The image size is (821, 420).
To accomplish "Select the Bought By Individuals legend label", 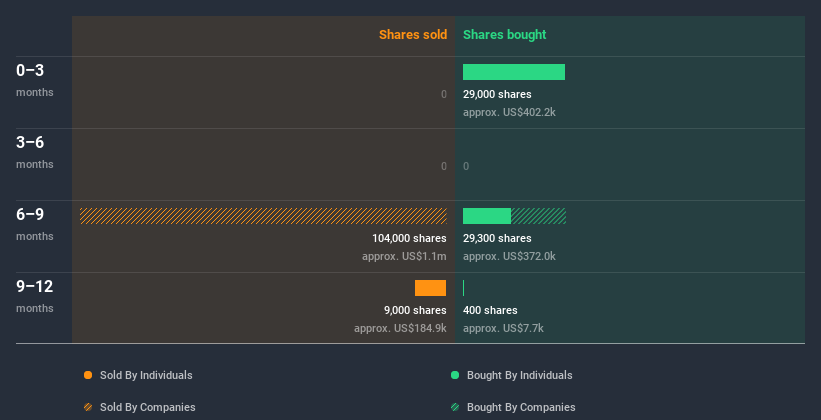I will coord(519,375).
